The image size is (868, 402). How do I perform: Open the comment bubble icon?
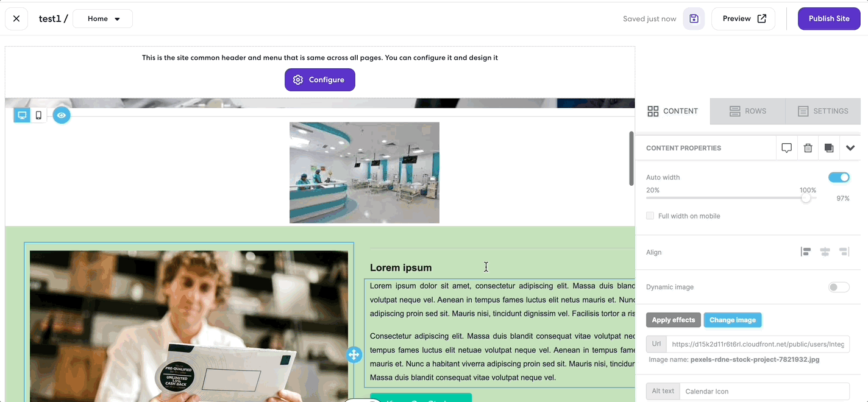coord(787,148)
